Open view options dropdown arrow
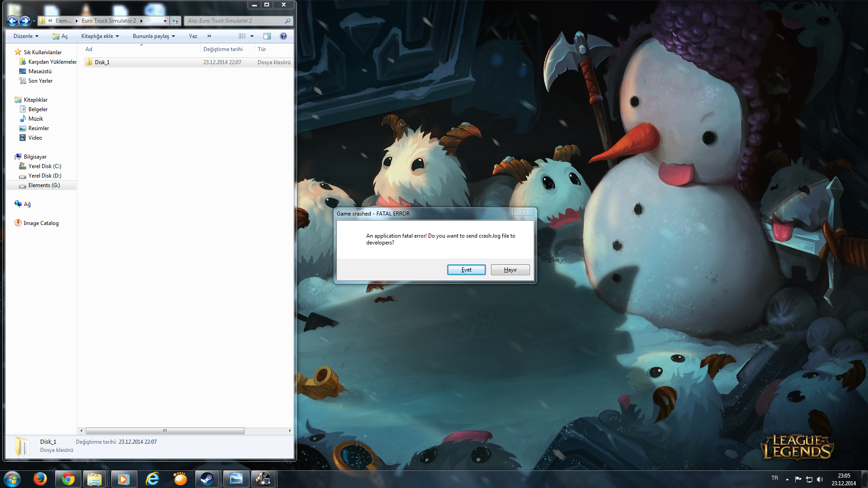Viewport: 868px width, 488px height. coord(252,36)
